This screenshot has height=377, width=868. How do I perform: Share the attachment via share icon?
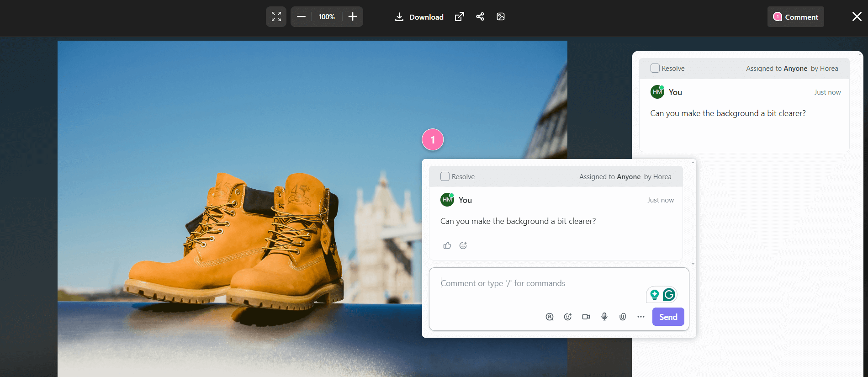pyautogui.click(x=480, y=17)
